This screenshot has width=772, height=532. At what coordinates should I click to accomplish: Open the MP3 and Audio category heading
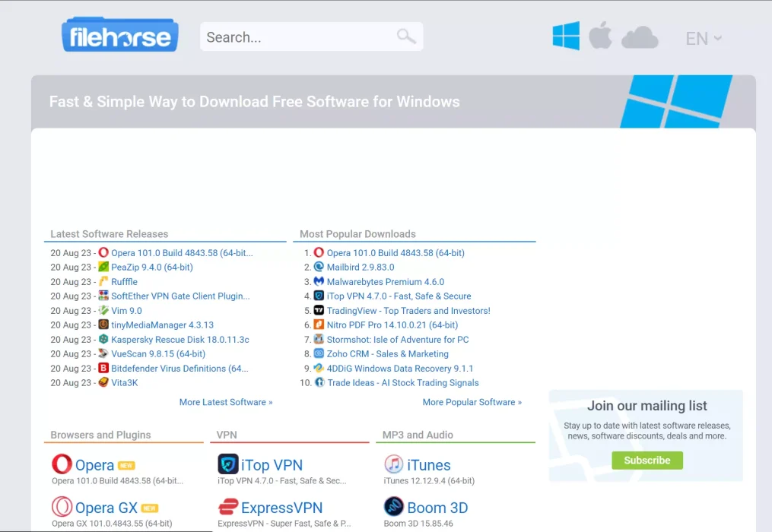tap(418, 435)
